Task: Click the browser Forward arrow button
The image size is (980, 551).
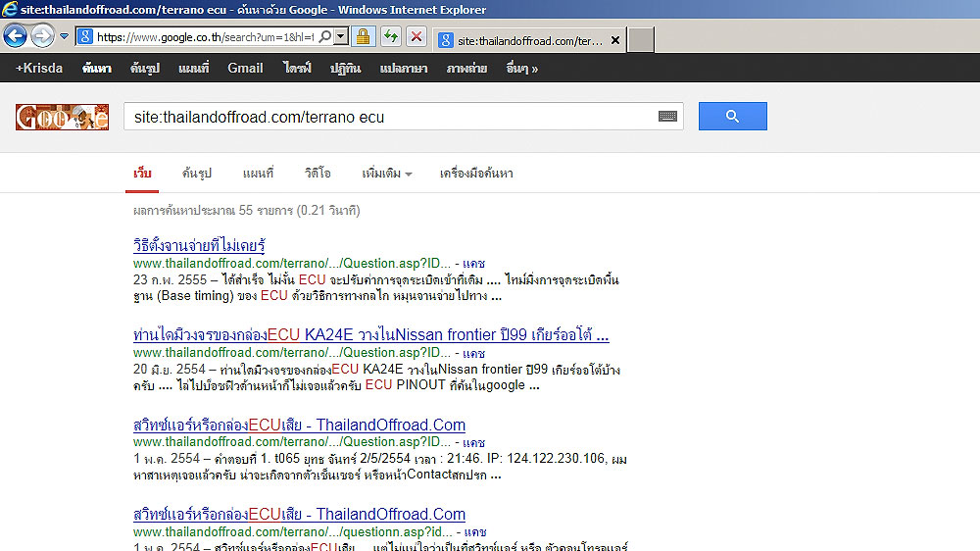Action: coord(42,37)
